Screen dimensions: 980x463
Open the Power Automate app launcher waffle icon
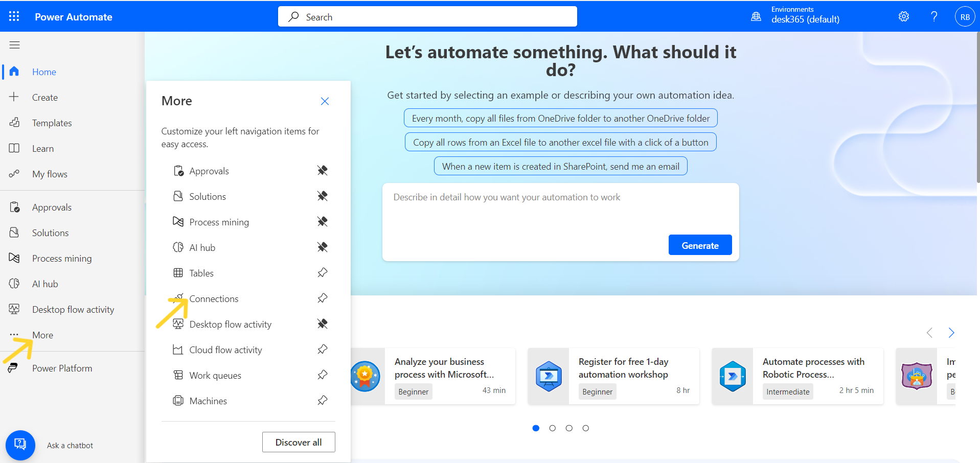[x=14, y=16]
